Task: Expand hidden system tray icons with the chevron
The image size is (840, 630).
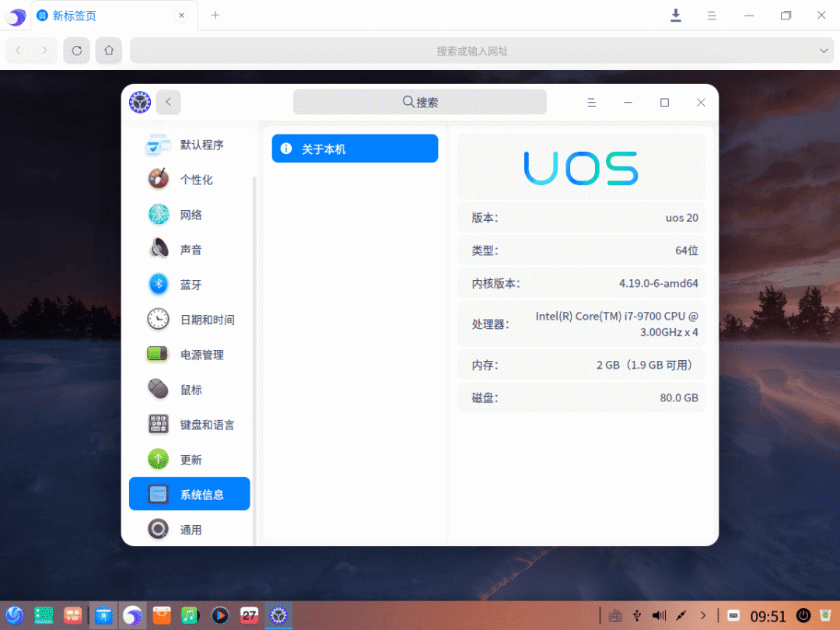Action: click(702, 615)
